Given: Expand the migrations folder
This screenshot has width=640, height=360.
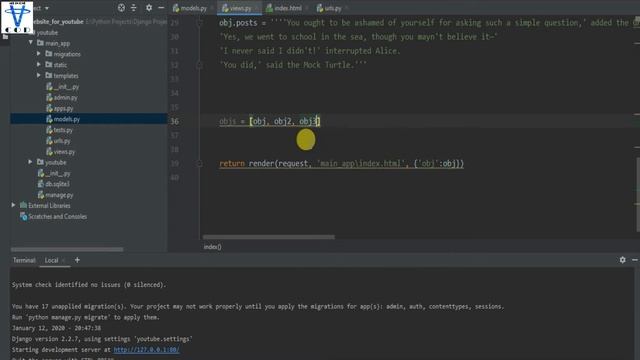Looking at the screenshot, I should pyautogui.click(x=39, y=53).
